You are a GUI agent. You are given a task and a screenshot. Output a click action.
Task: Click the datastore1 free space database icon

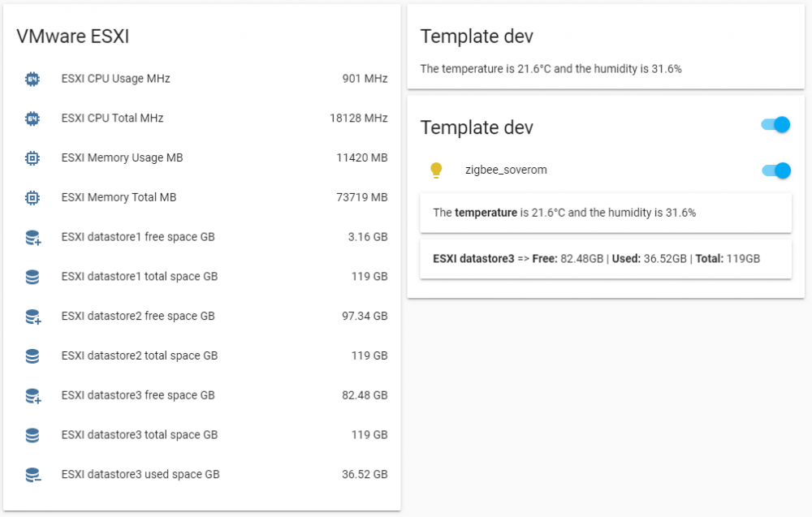[32, 238]
